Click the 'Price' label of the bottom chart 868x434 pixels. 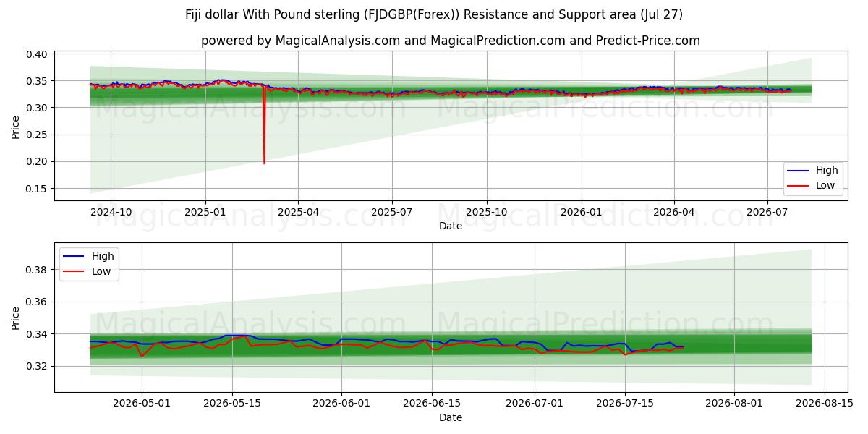[16, 318]
